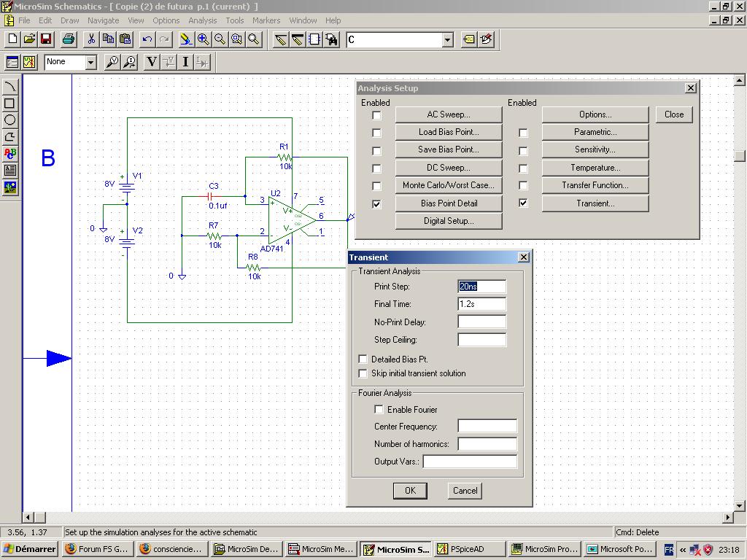Click the Monte Carlo/Worst Case button
Viewport: 747px width, 560px height.
(x=448, y=185)
